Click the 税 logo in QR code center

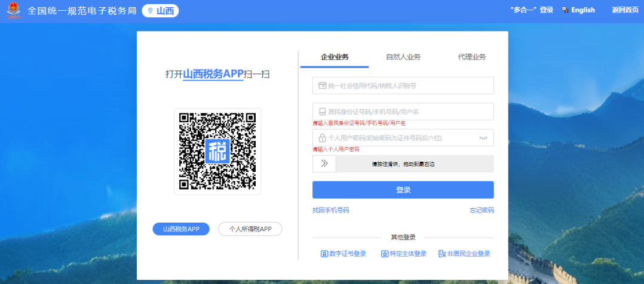click(217, 152)
